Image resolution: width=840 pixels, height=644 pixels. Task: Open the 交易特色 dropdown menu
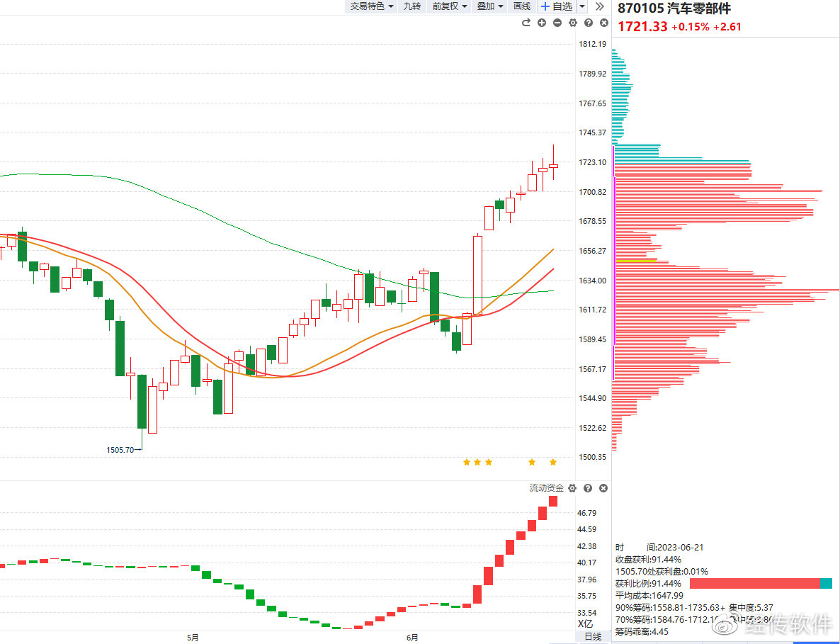372,6
